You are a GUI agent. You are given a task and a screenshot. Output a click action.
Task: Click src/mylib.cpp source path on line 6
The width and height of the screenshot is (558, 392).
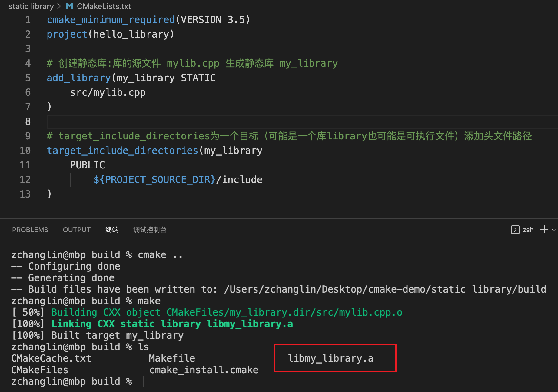[x=108, y=92]
